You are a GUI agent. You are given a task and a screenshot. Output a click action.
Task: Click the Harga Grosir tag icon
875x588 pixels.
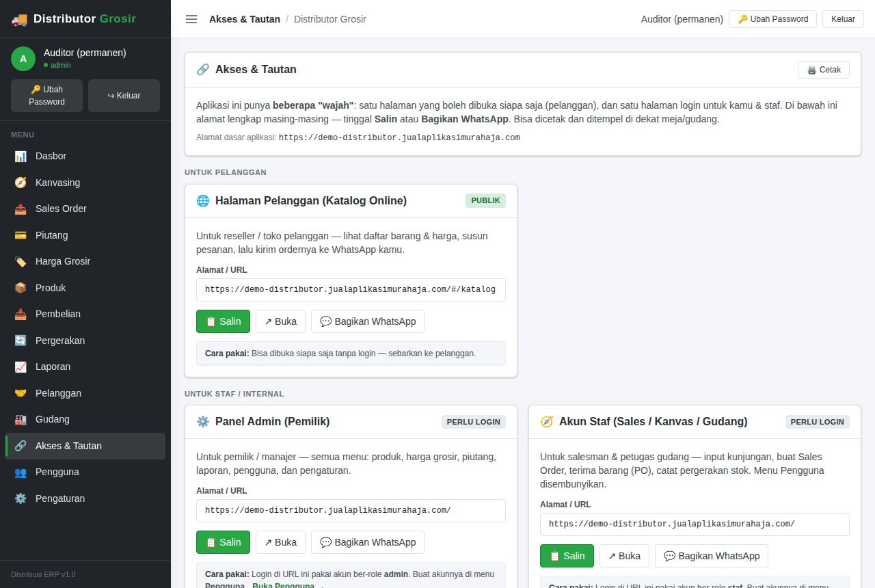click(21, 261)
